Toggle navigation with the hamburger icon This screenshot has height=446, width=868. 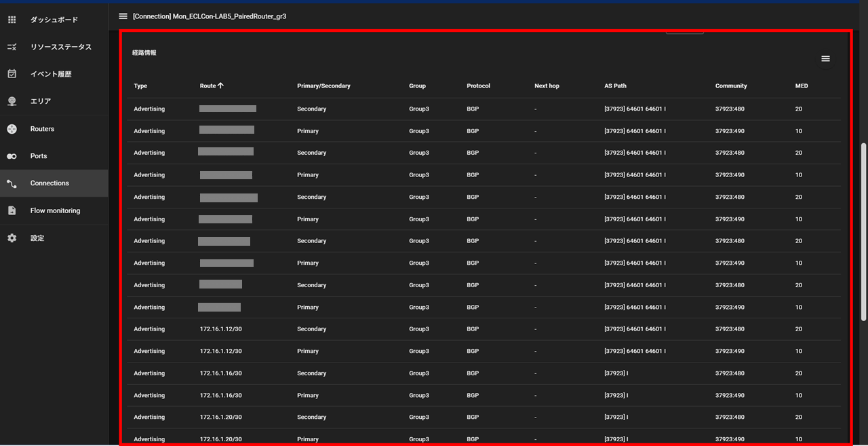point(123,16)
